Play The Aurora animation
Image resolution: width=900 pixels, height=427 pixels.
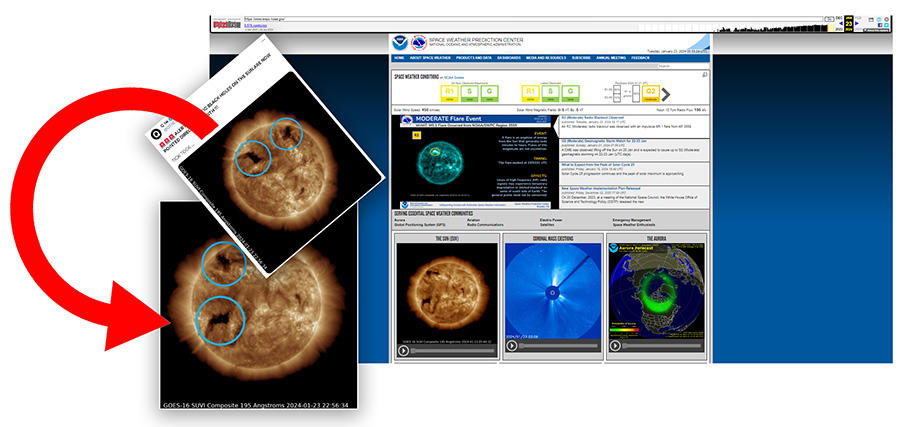615,346
